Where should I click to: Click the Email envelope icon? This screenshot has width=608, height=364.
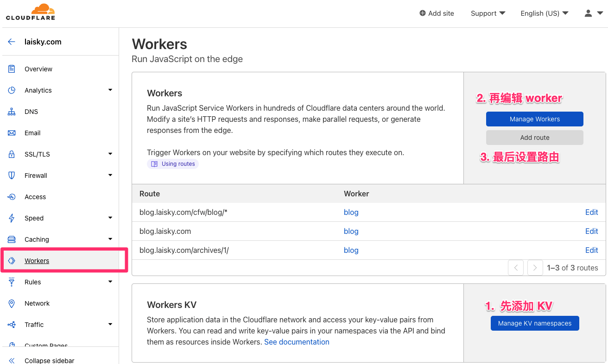coord(12,133)
